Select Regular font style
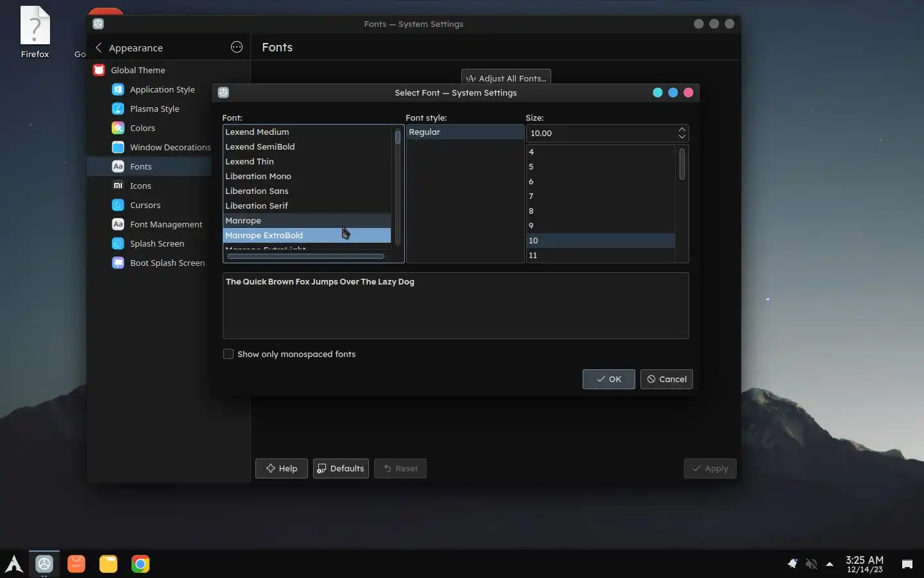 coord(465,132)
